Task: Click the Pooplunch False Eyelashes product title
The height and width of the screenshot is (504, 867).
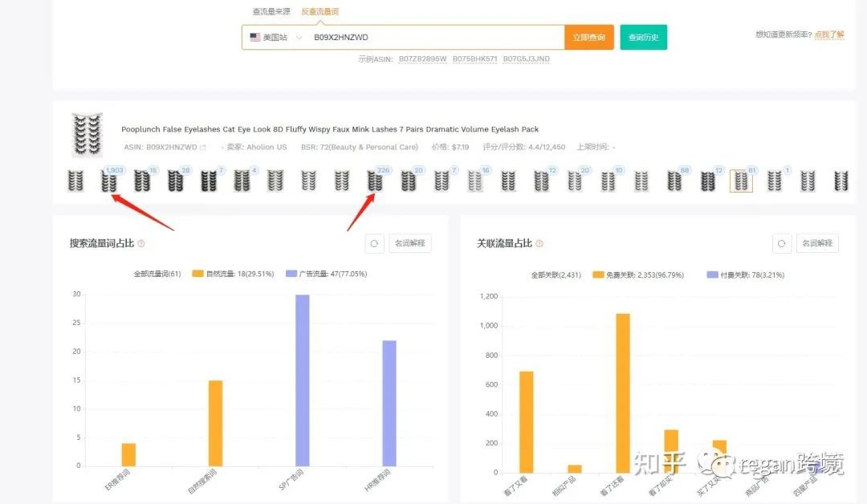Action: coord(330,129)
